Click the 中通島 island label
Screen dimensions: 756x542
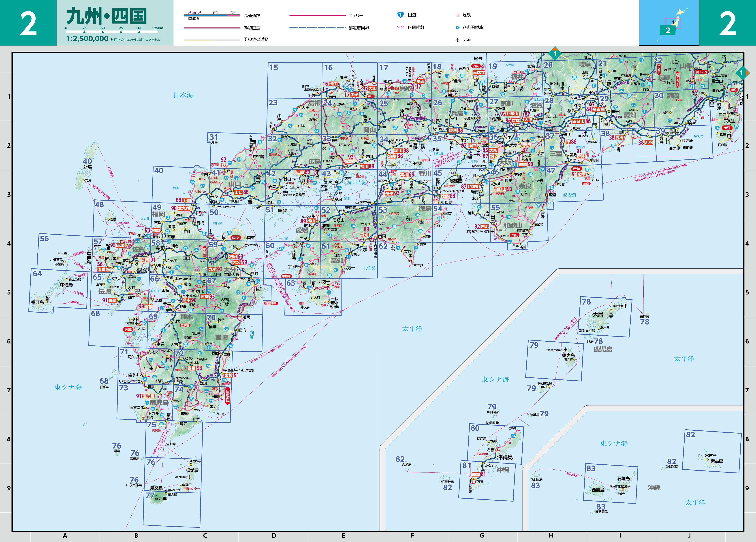66,284
